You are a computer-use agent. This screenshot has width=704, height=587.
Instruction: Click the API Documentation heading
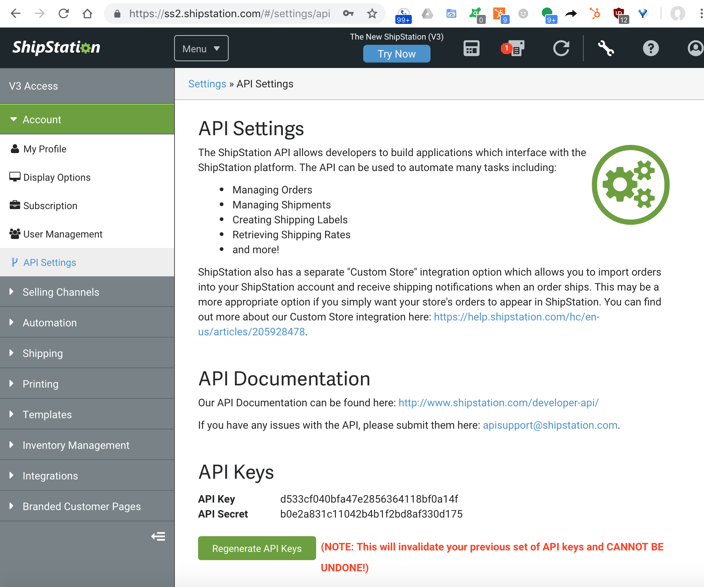pyautogui.click(x=284, y=379)
